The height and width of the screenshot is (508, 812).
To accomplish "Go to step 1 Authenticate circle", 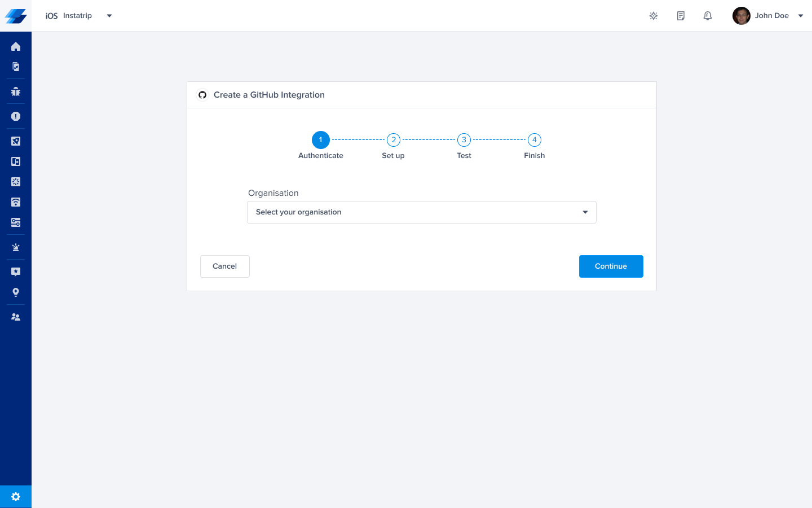I will [x=321, y=140].
